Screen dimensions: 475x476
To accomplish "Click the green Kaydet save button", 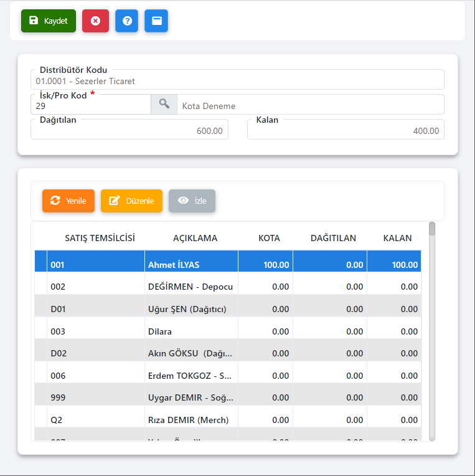I will point(49,21).
